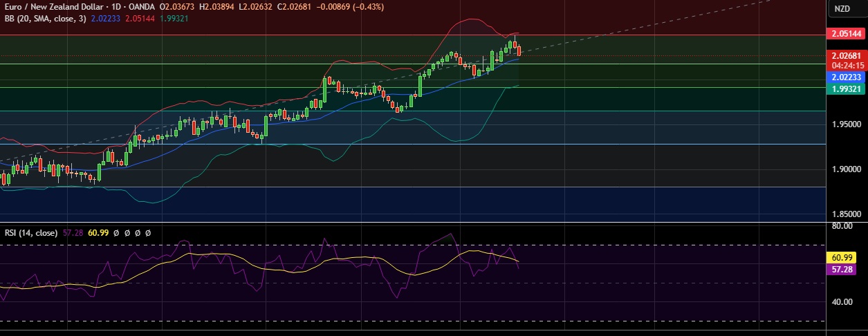Click the red 2.05144 upper band price label
The width and height of the screenshot is (868, 336).
pos(846,34)
